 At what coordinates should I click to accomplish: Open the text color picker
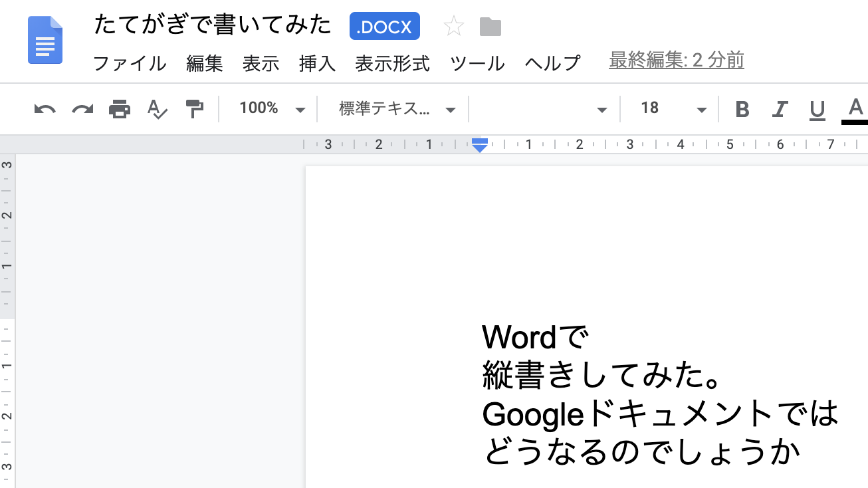click(855, 110)
